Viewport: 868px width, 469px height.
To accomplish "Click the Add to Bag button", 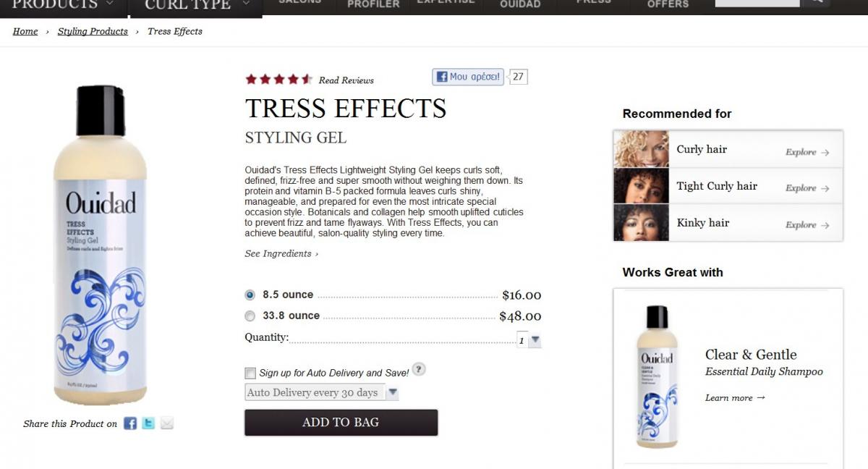I will [341, 423].
